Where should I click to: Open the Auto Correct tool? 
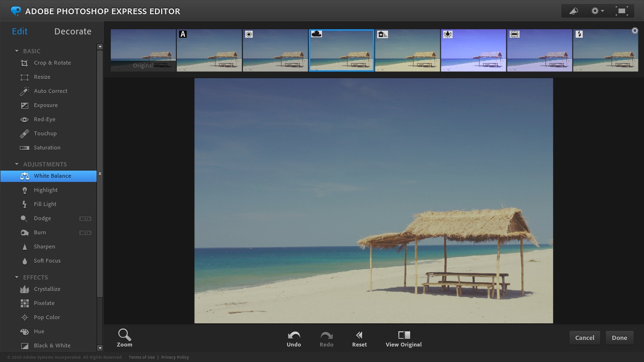click(x=50, y=91)
